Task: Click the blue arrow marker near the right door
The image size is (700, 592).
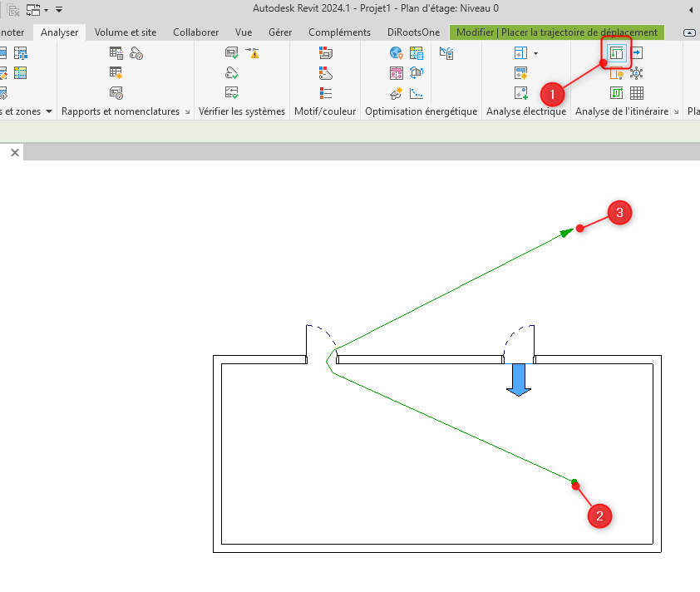Action: pyautogui.click(x=519, y=379)
